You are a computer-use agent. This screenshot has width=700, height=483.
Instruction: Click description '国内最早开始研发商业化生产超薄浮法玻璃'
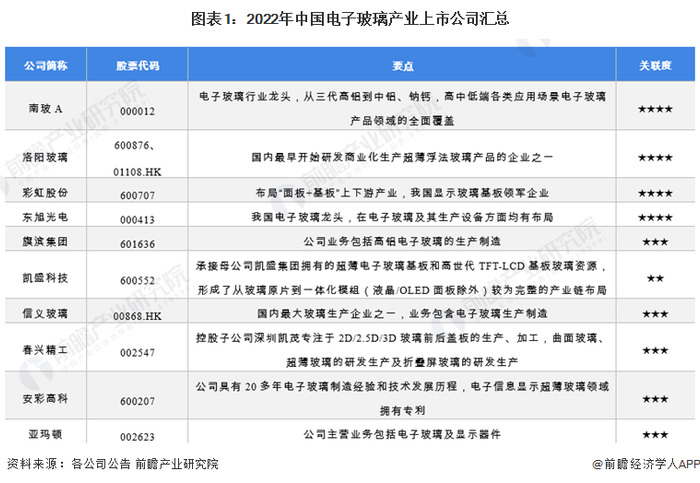(x=402, y=157)
